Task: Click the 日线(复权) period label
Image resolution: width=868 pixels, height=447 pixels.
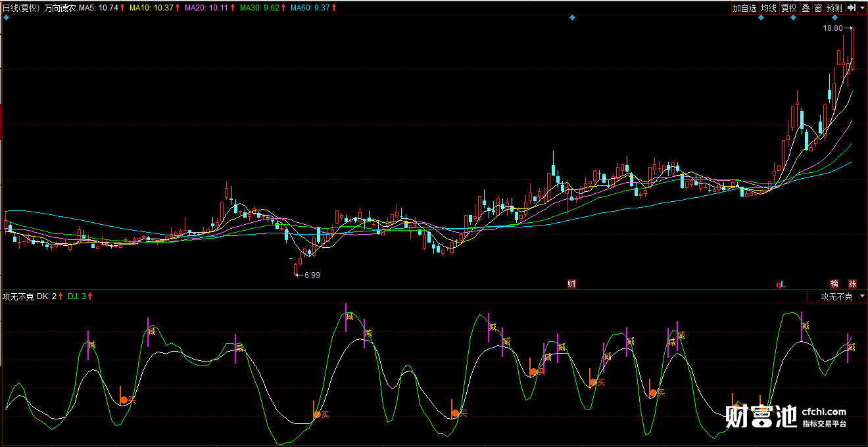Action: pyautogui.click(x=21, y=8)
